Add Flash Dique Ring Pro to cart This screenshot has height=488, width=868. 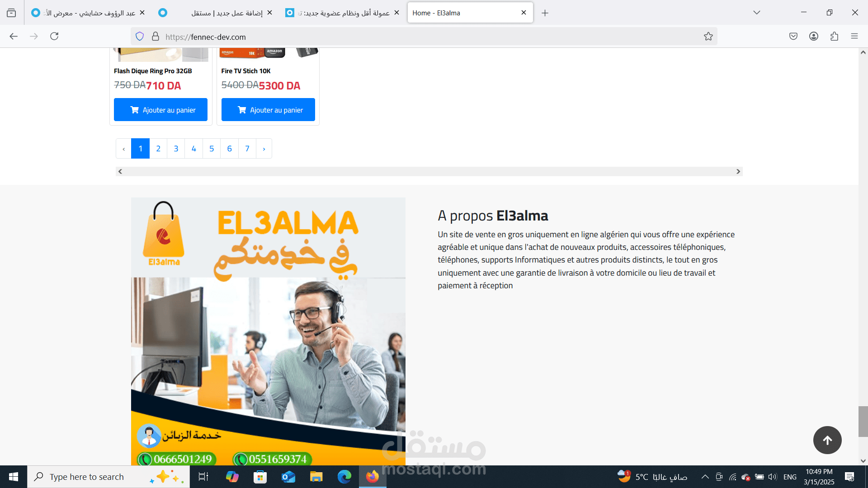click(160, 110)
